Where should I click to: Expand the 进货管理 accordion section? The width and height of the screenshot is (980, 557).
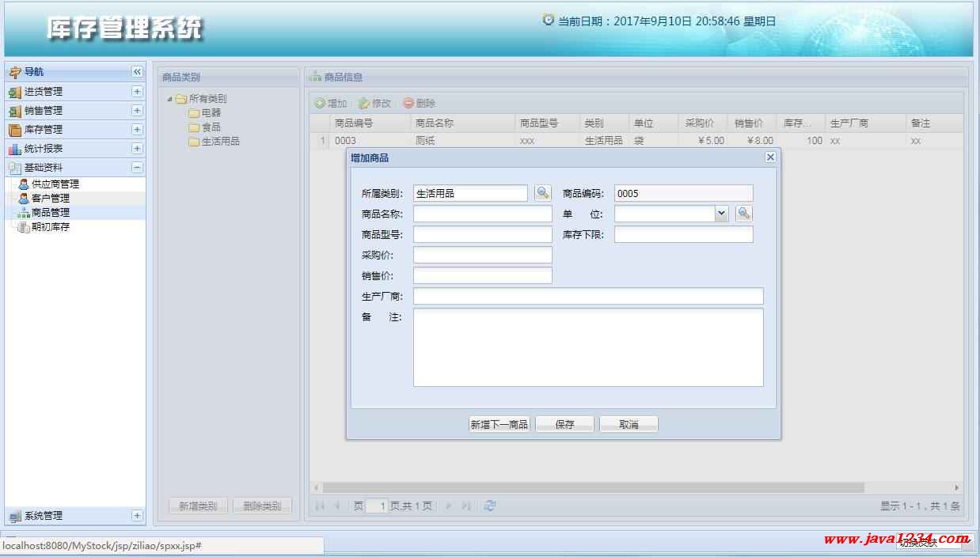pyautogui.click(x=137, y=92)
